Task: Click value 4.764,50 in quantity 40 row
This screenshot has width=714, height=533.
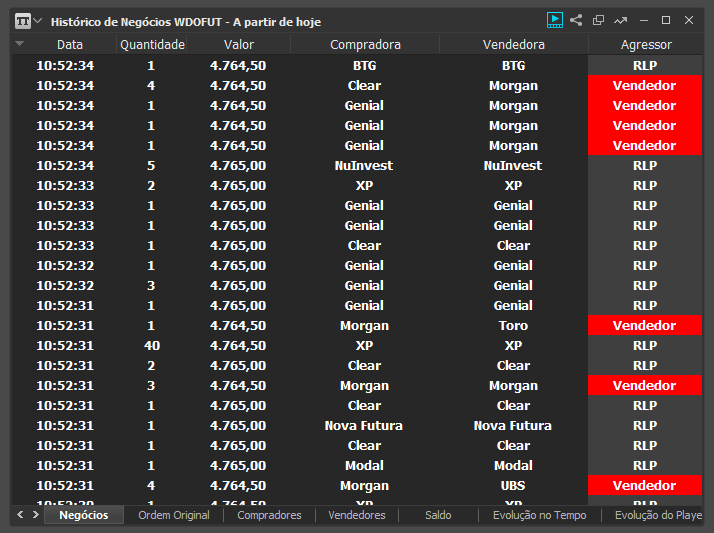Action: (238, 345)
